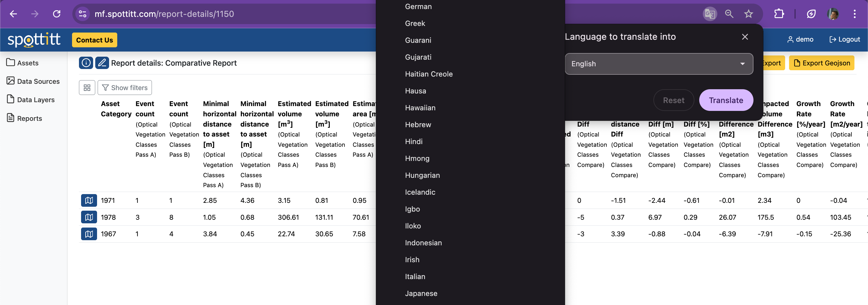This screenshot has width=868, height=305.
Task: Choose Italian in the language list
Action: (x=415, y=276)
